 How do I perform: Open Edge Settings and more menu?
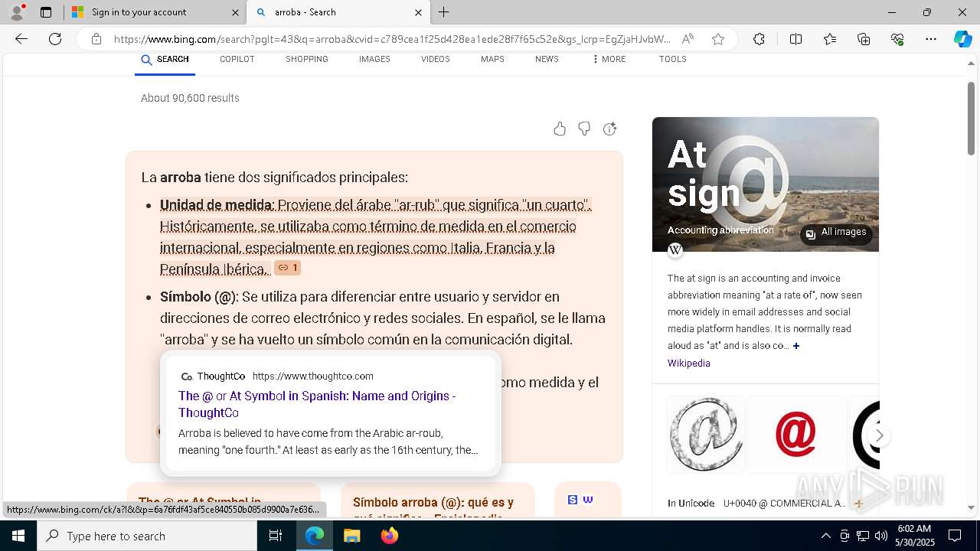[931, 39]
